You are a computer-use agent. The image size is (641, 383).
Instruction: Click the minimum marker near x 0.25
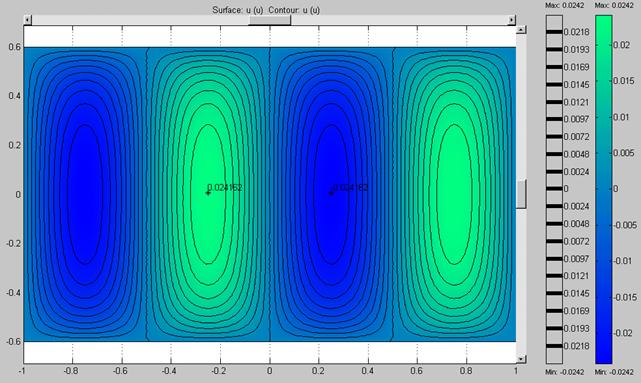tap(331, 193)
